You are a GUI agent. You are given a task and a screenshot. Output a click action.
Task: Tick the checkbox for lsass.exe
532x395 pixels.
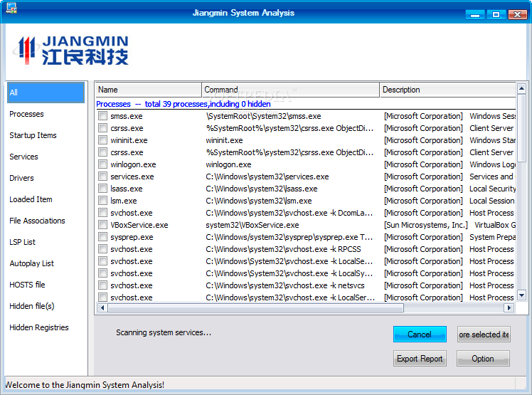102,189
